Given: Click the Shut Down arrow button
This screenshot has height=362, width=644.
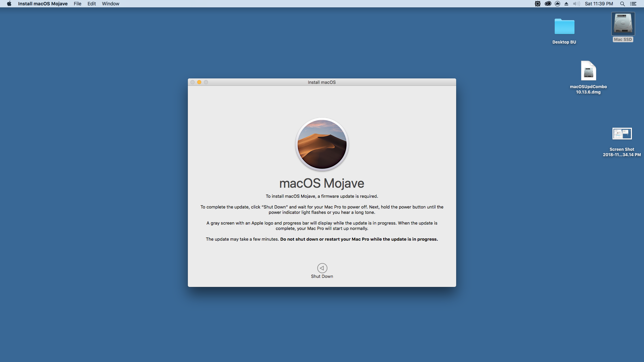Looking at the screenshot, I should pos(322,268).
